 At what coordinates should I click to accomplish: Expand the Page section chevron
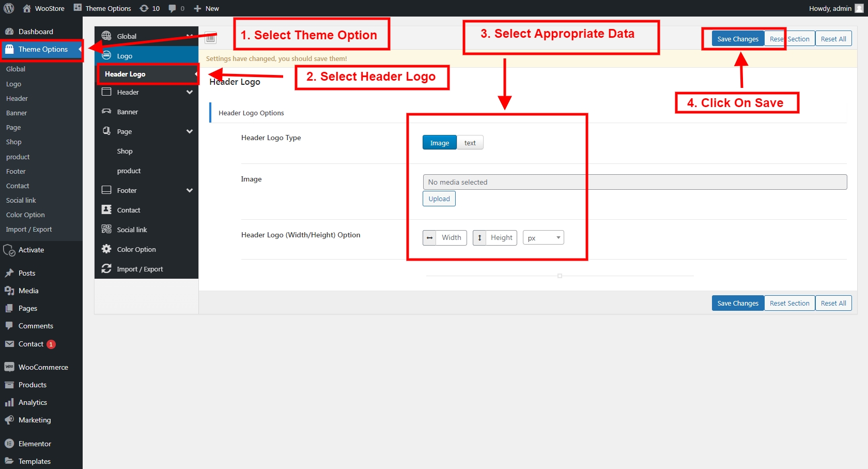click(190, 131)
